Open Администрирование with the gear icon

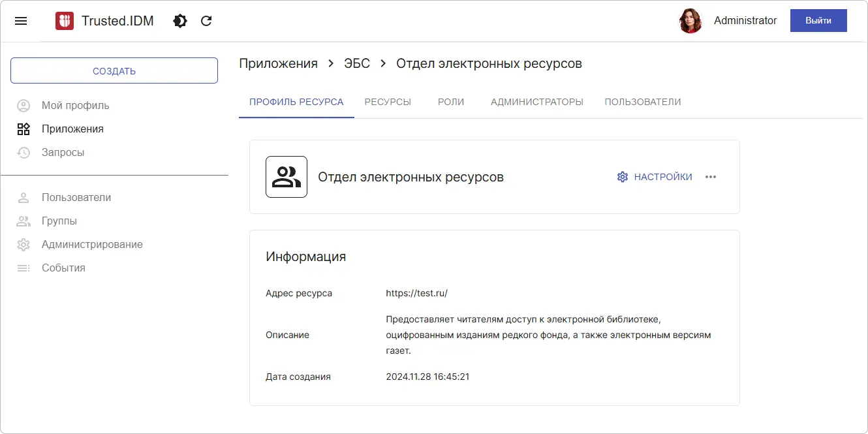coord(23,244)
